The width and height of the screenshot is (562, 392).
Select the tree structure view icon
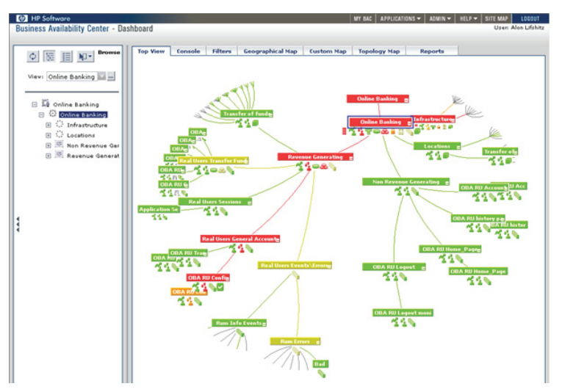49,57
